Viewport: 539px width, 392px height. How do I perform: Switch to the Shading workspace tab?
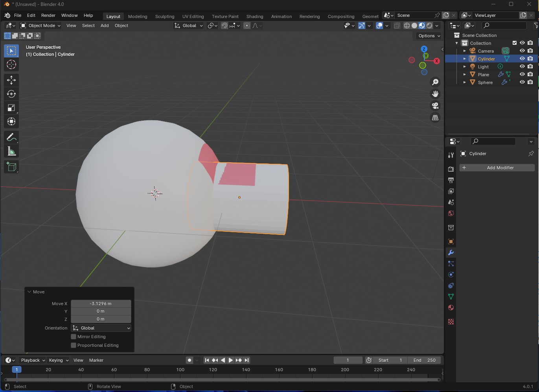pyautogui.click(x=255, y=16)
